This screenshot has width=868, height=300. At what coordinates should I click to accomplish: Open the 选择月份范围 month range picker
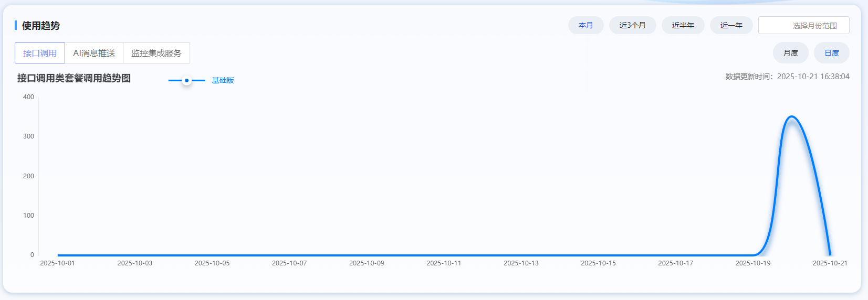coord(803,25)
